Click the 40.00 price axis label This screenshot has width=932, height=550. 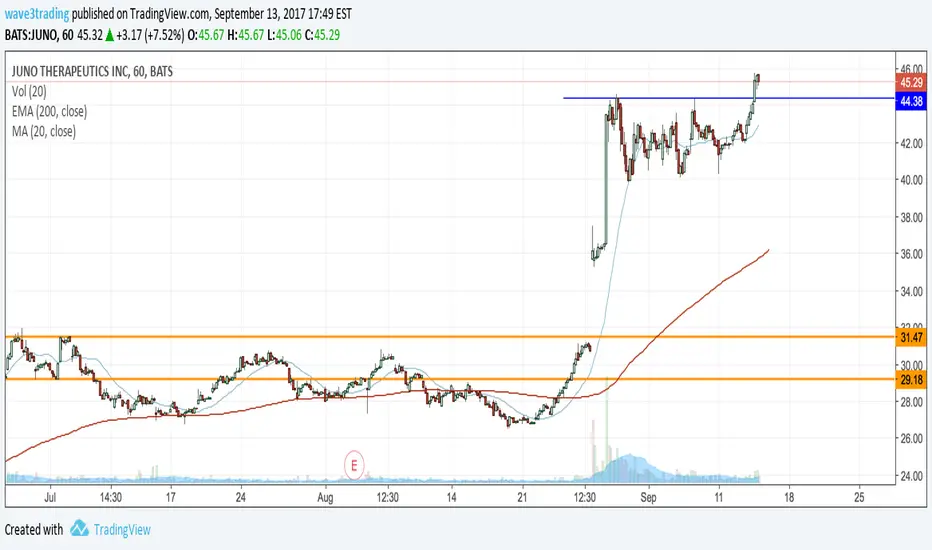911,180
